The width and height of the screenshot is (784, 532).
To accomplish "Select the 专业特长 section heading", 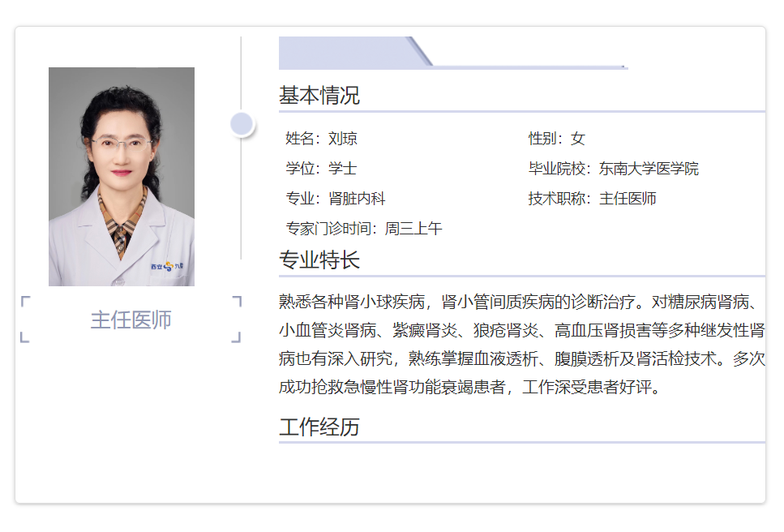I will (x=319, y=260).
